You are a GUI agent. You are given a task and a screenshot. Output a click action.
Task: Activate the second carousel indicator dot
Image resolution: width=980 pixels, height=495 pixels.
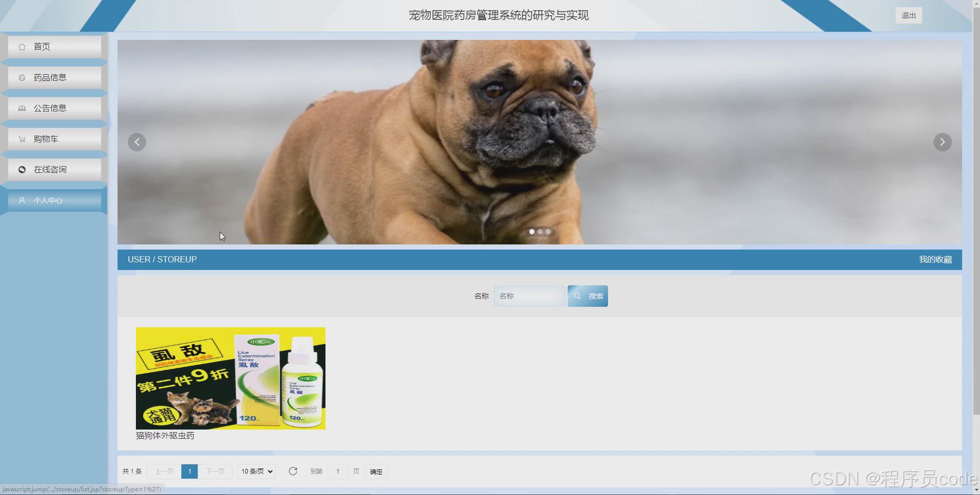tap(540, 232)
